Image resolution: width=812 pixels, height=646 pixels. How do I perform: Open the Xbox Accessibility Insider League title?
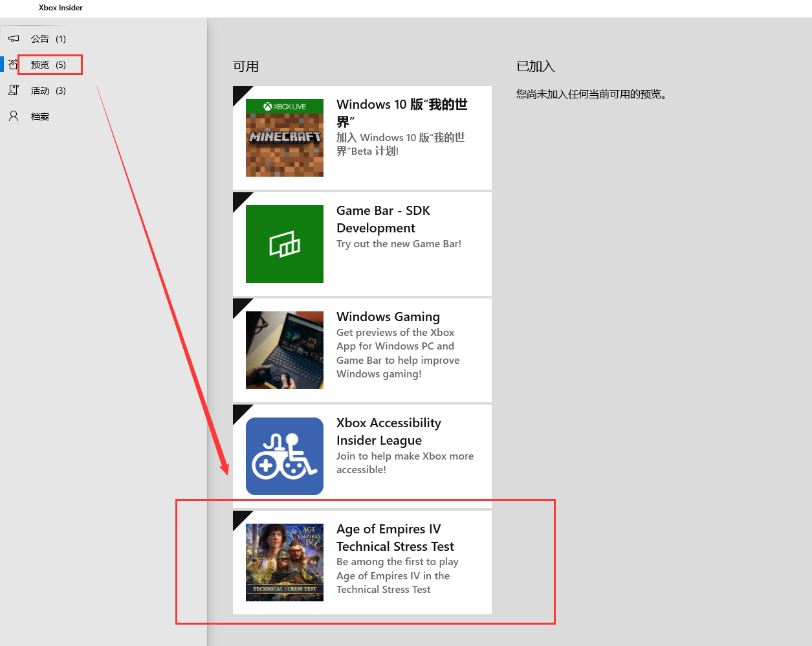(389, 431)
